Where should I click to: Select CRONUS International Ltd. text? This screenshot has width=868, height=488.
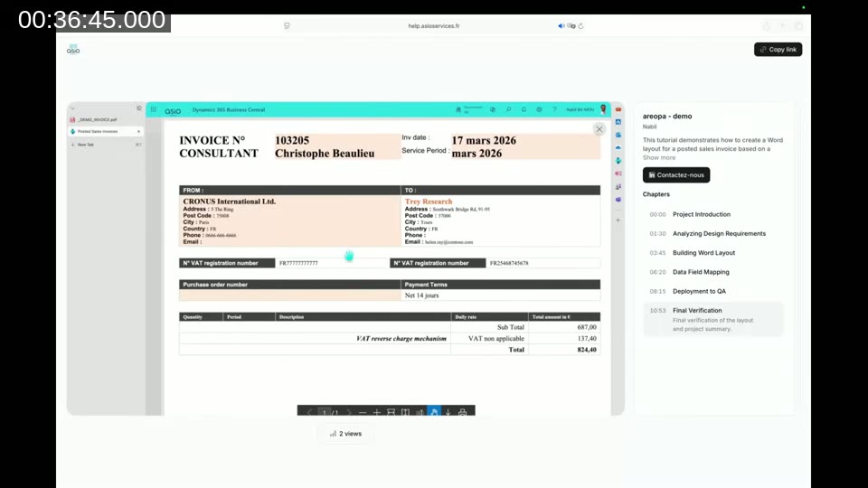(x=229, y=202)
